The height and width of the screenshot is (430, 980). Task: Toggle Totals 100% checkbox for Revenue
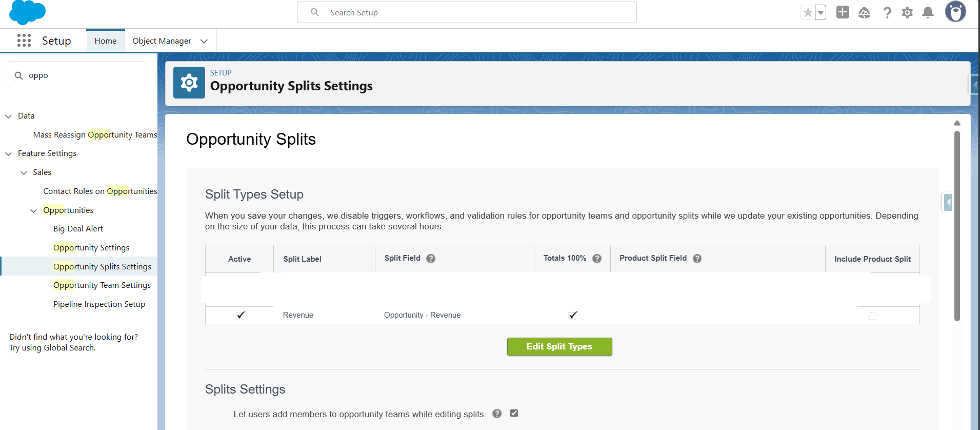[573, 315]
